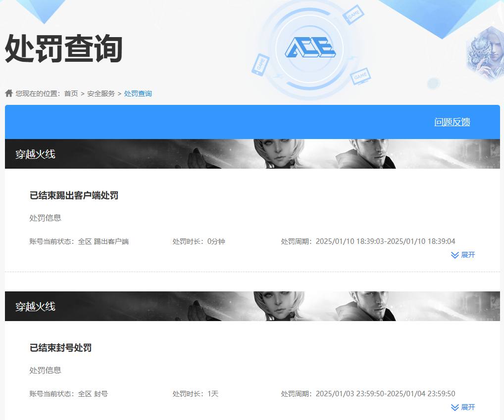Click the home icon in breadcrumb
The image size is (504, 420).
9,93
